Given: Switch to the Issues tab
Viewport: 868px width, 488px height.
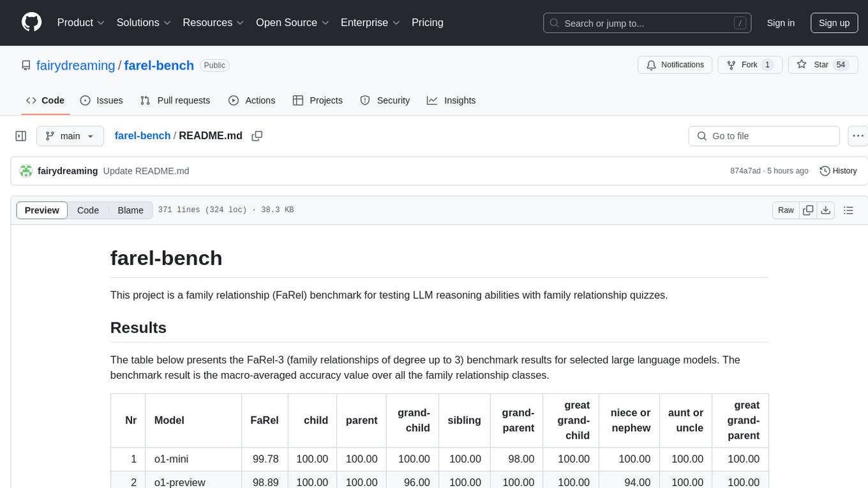Looking at the screenshot, I should 101,100.
